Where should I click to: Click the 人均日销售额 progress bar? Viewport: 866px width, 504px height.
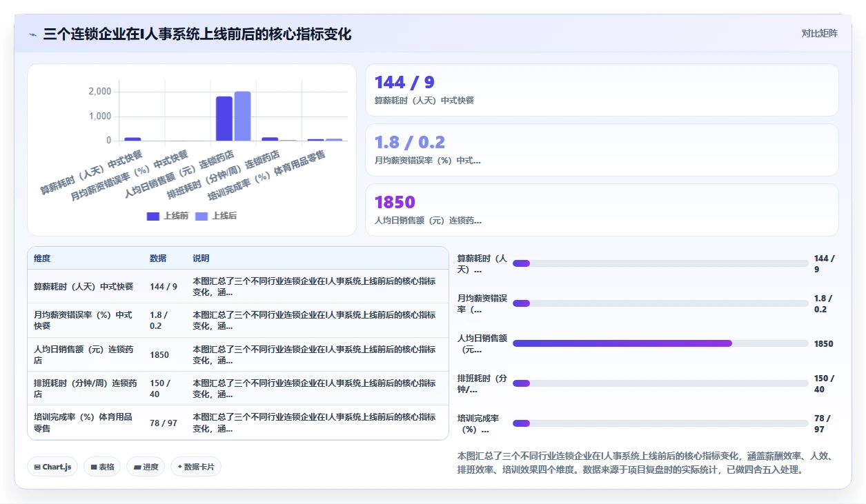point(660,343)
